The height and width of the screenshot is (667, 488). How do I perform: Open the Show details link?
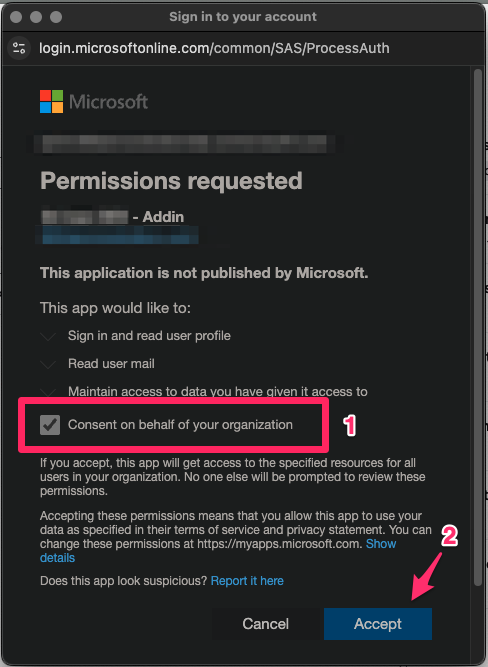point(218,550)
